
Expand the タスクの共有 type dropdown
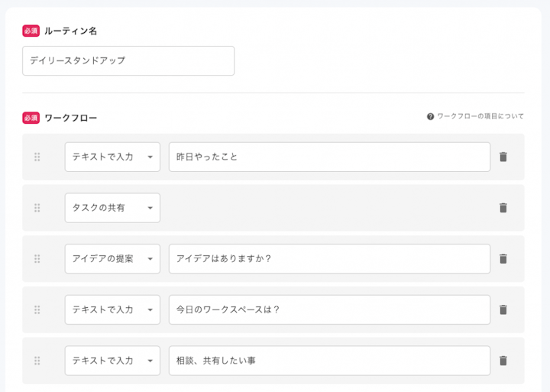tap(112, 208)
